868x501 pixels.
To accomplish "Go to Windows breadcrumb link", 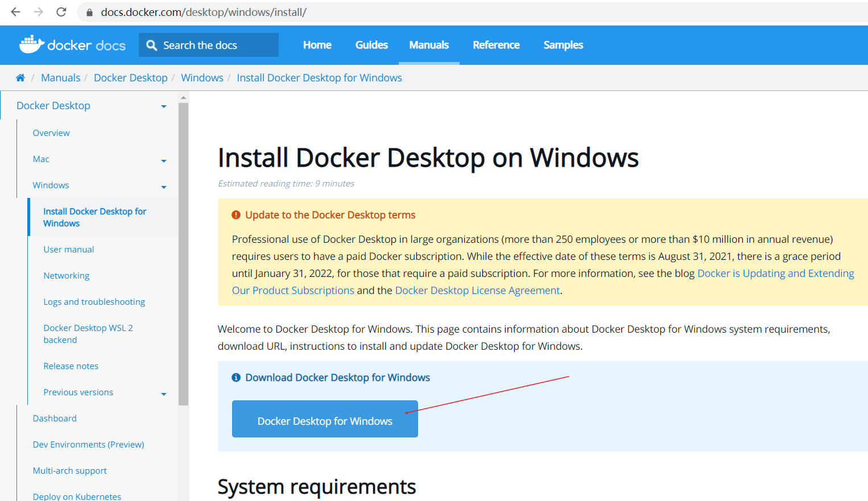I will pyautogui.click(x=202, y=78).
